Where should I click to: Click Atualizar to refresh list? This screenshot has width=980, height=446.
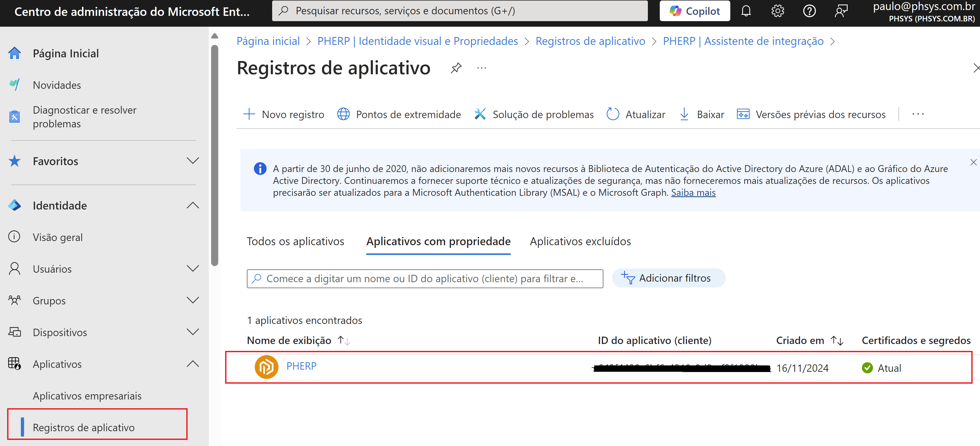pyautogui.click(x=636, y=114)
